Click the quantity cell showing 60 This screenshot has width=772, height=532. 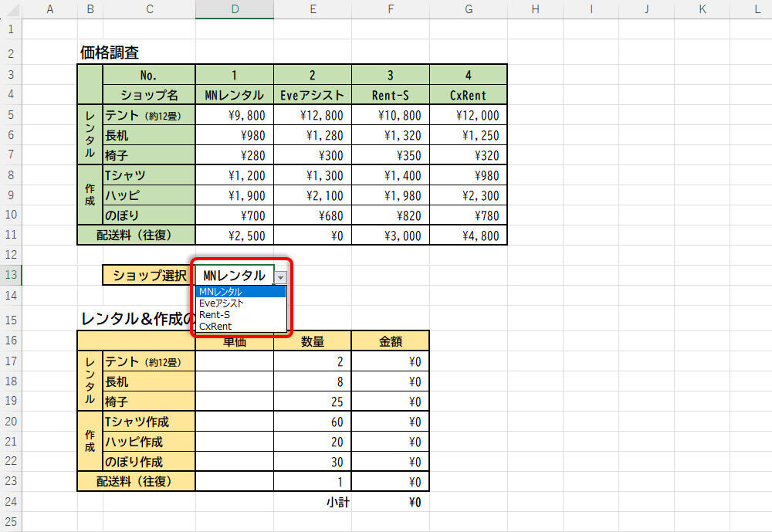pyautogui.click(x=313, y=422)
